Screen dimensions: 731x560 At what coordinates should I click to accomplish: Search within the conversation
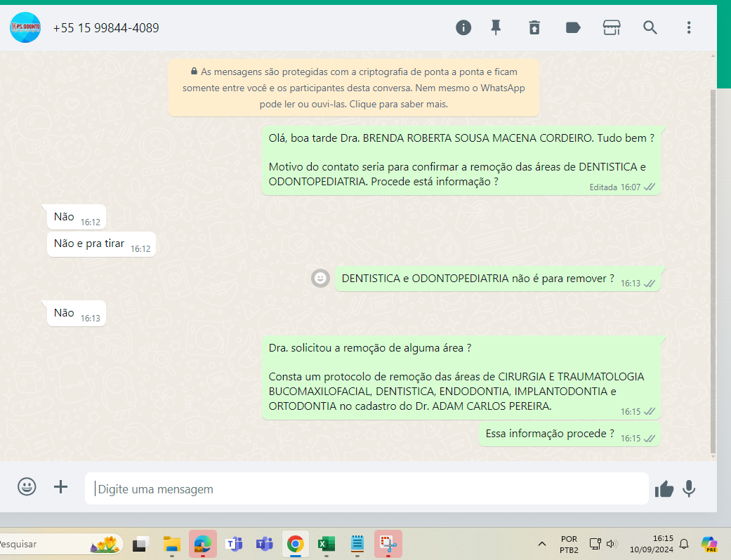650,27
